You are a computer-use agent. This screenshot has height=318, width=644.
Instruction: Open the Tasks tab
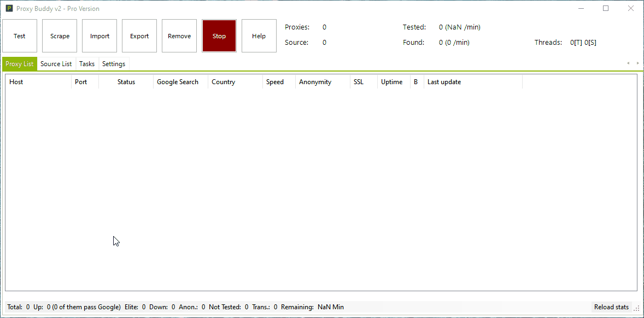(x=86, y=63)
